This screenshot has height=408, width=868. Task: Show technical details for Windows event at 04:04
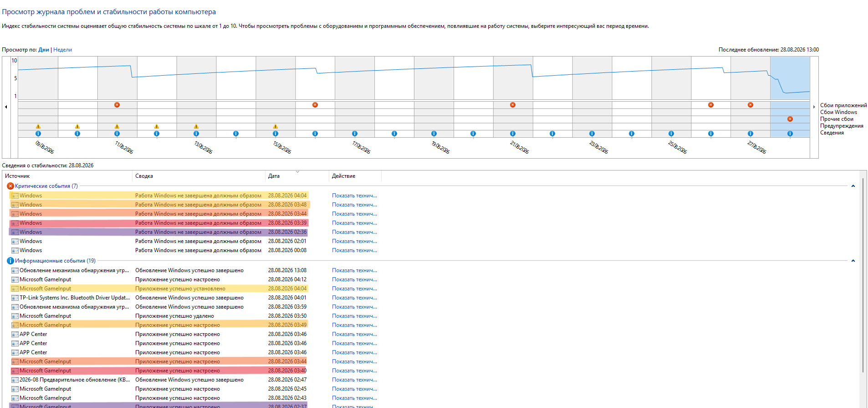[x=354, y=196]
